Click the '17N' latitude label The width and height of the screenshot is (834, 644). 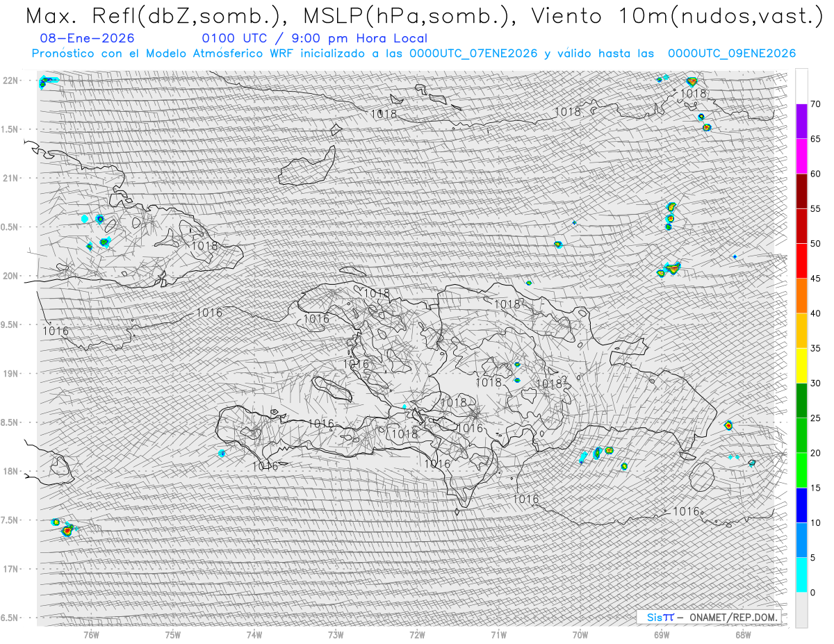(11, 569)
